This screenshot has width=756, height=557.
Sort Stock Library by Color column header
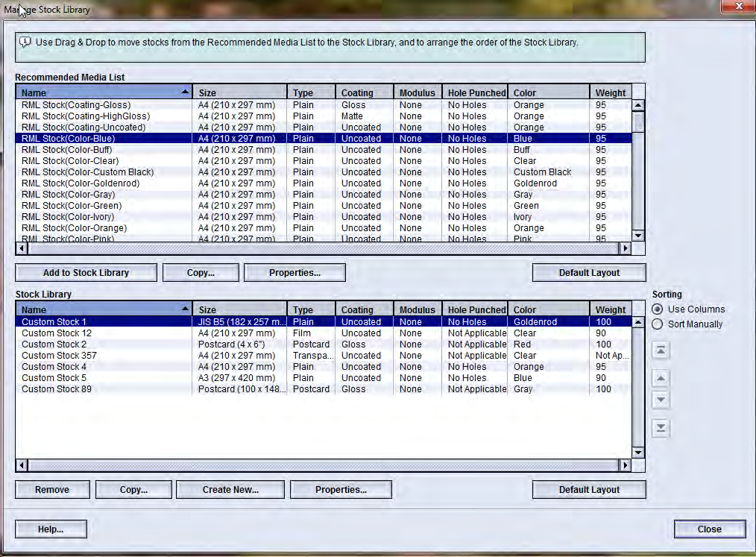[549, 309]
